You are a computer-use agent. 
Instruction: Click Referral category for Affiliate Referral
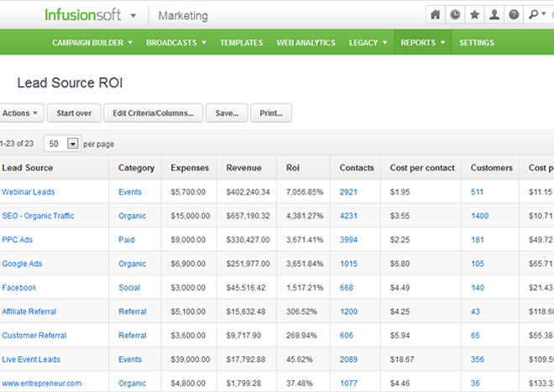click(x=133, y=311)
